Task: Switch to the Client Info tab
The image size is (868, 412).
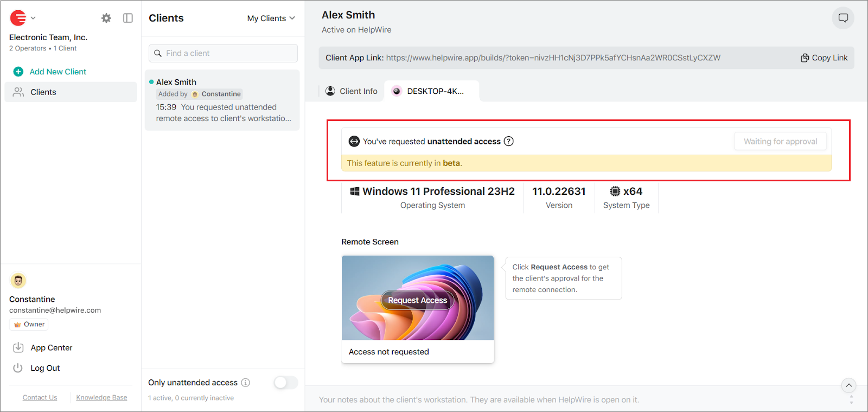Action: tap(352, 91)
